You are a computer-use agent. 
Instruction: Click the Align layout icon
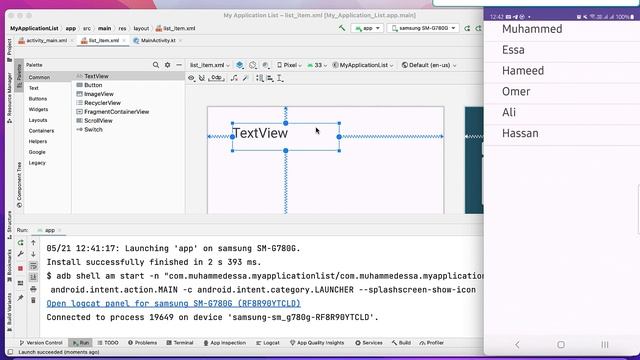[x=270, y=78]
